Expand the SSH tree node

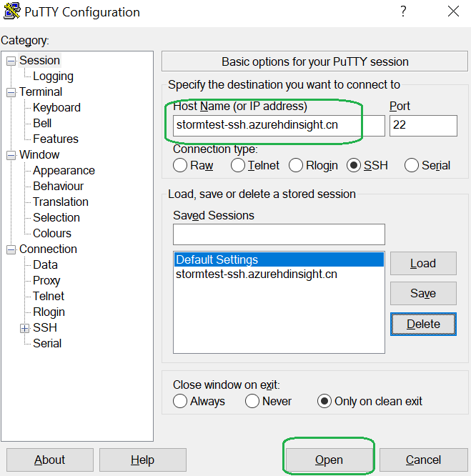[x=24, y=328]
